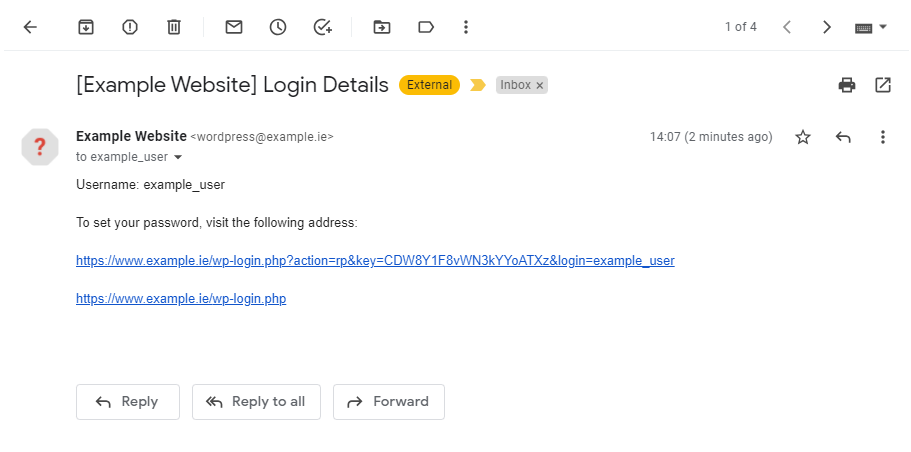Viewport: 911px width, 452px height.
Task: Report this email as spam
Action: [130, 27]
